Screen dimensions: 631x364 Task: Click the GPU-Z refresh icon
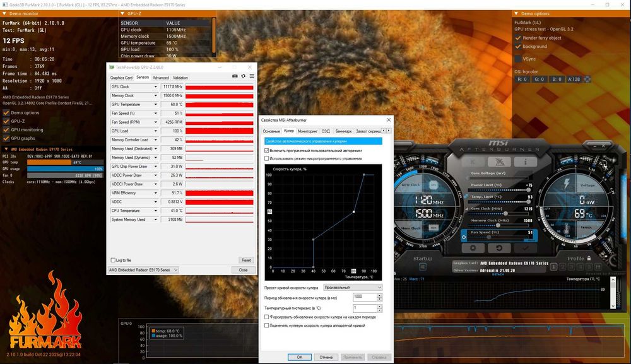click(x=243, y=76)
